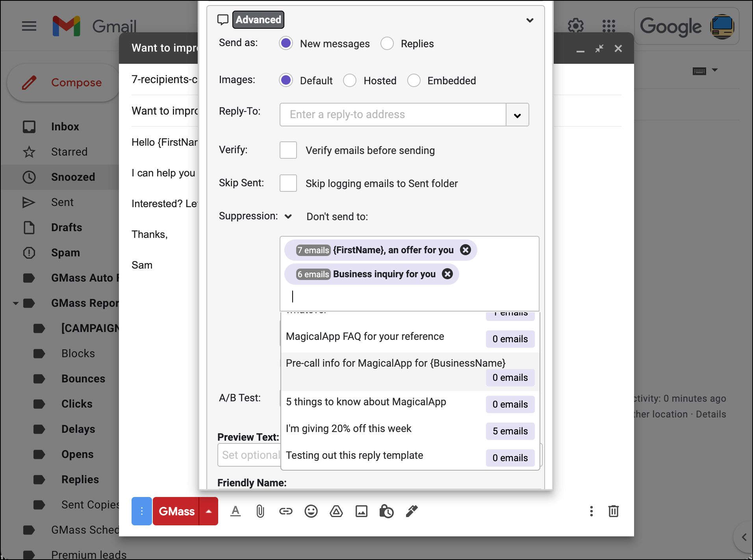This screenshot has width=753, height=560.
Task: Attach files with paperclip icon
Action: (260, 511)
